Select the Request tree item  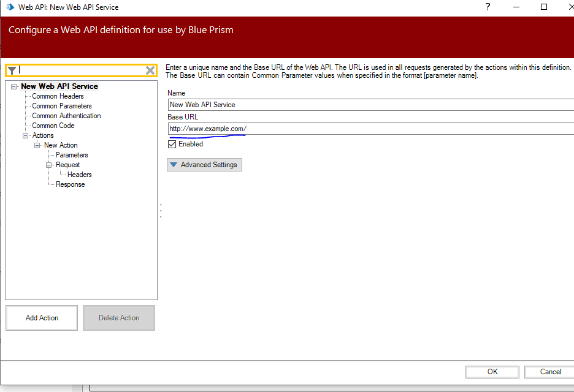pyautogui.click(x=67, y=165)
